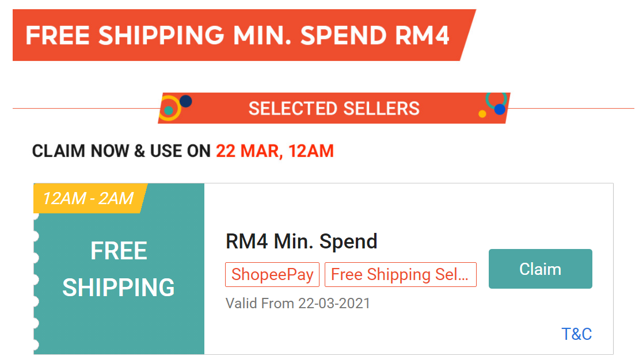Click the truncated Free Shipping Sel... tag
Image resolution: width=639 pixels, height=364 pixels.
[x=400, y=274]
